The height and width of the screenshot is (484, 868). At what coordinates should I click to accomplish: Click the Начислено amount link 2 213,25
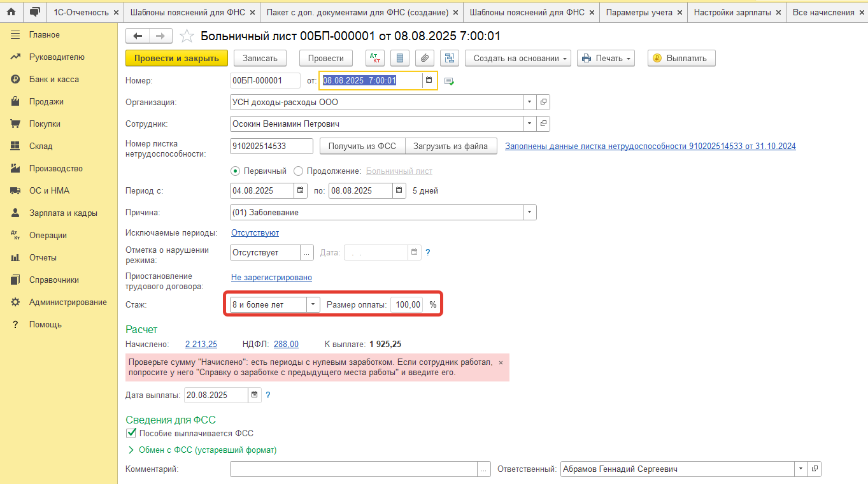coord(201,344)
